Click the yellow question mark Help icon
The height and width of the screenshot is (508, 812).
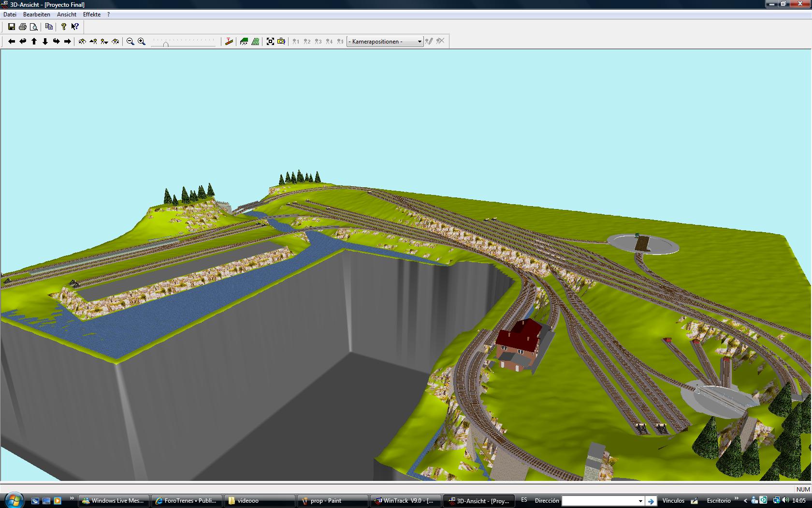[x=64, y=27]
